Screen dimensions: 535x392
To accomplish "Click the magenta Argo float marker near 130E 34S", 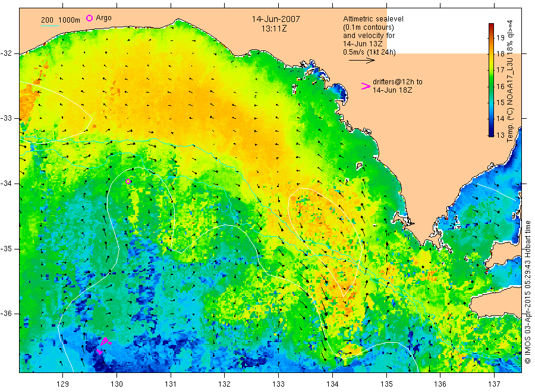I will point(128,181).
